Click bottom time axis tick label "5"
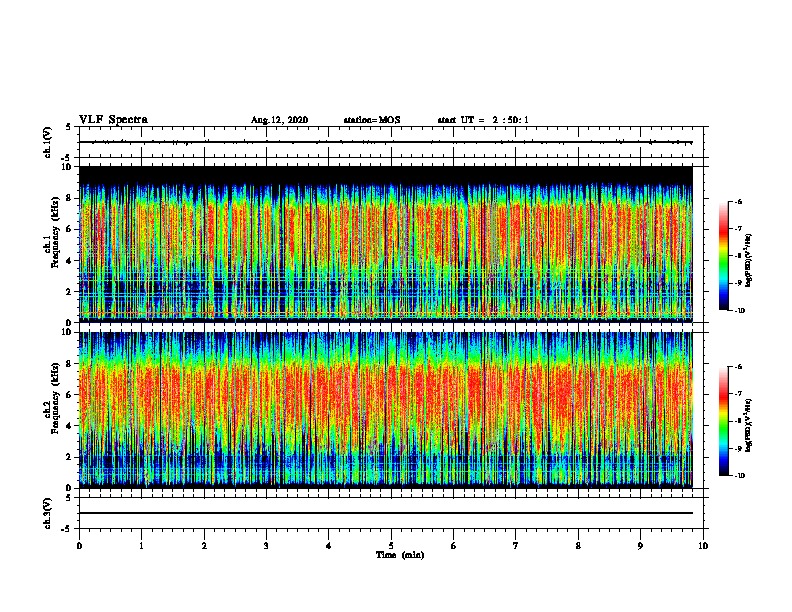 [391, 546]
